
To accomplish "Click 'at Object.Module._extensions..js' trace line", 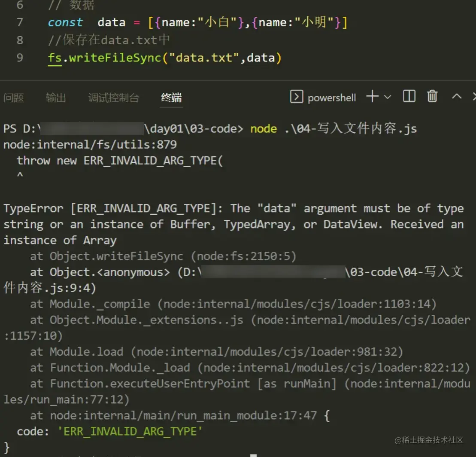I will [x=237, y=328].
